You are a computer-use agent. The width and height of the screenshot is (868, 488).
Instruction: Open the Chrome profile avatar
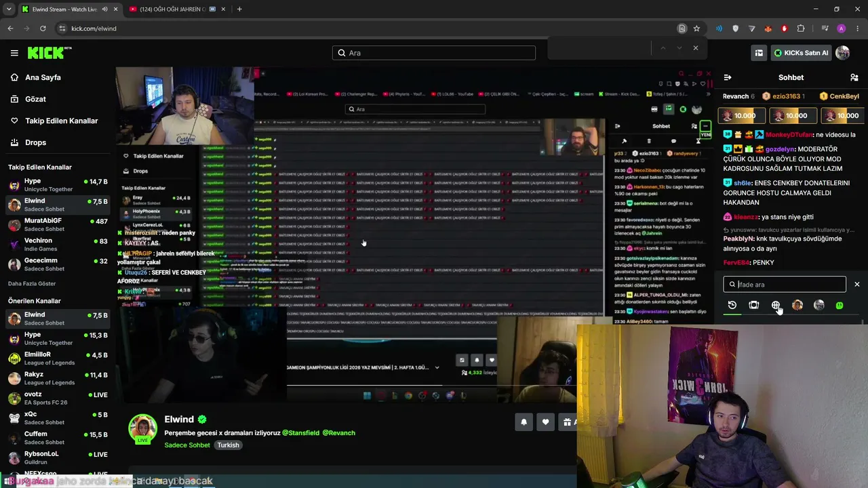(842, 28)
